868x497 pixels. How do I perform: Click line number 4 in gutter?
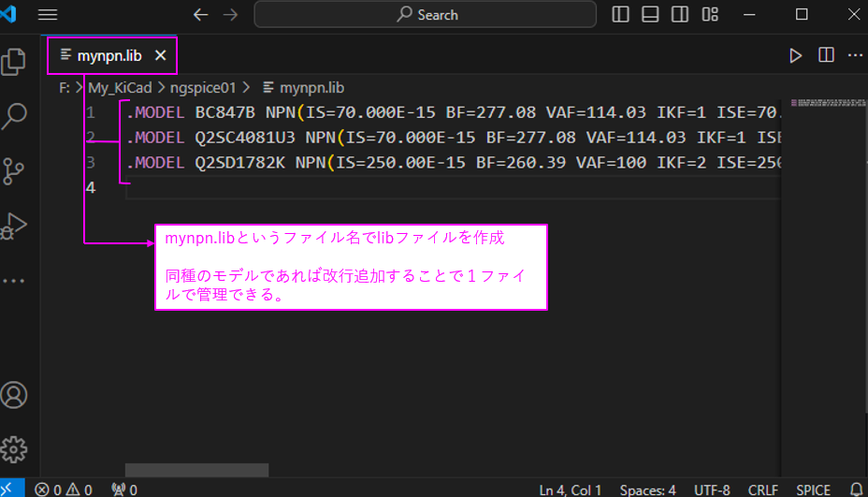click(91, 188)
